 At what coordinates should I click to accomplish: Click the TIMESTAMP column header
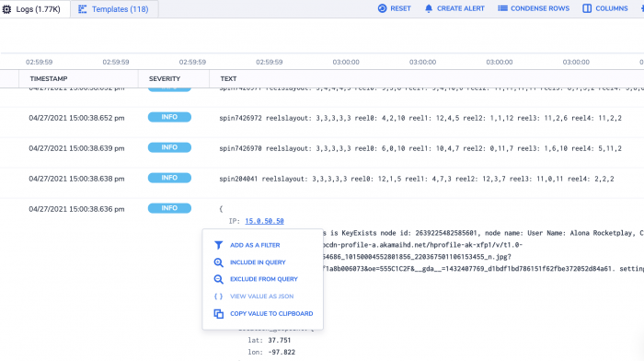[49, 78]
